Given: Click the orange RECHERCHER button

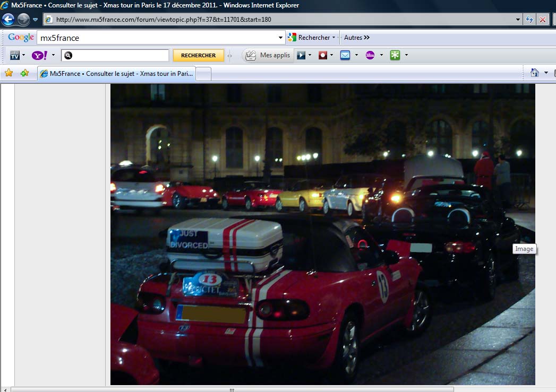Looking at the screenshot, I should 198,55.
